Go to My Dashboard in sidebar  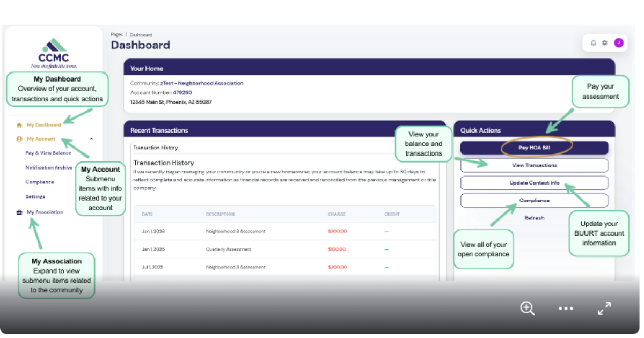44,125
